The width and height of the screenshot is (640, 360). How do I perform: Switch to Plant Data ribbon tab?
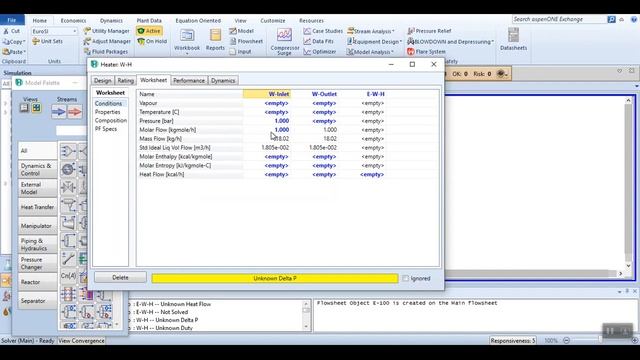click(x=149, y=20)
